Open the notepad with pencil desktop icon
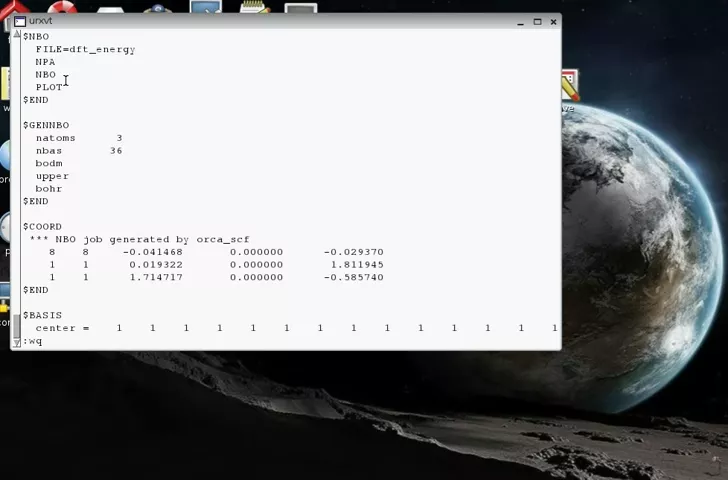This screenshot has width=728, height=480. click(254, 7)
